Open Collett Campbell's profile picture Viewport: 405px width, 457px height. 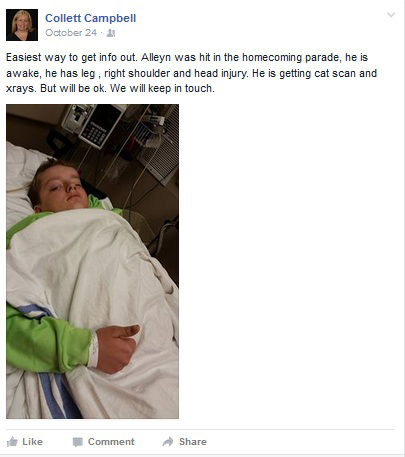click(x=22, y=25)
